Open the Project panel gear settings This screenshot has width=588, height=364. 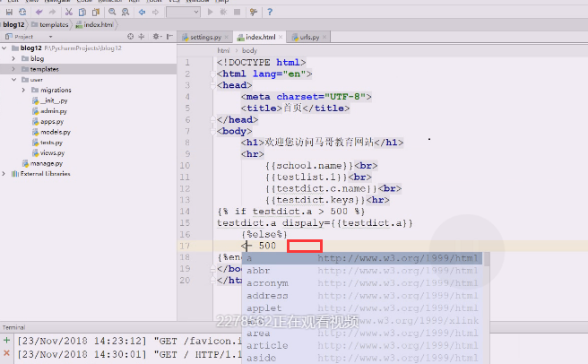[156, 37]
